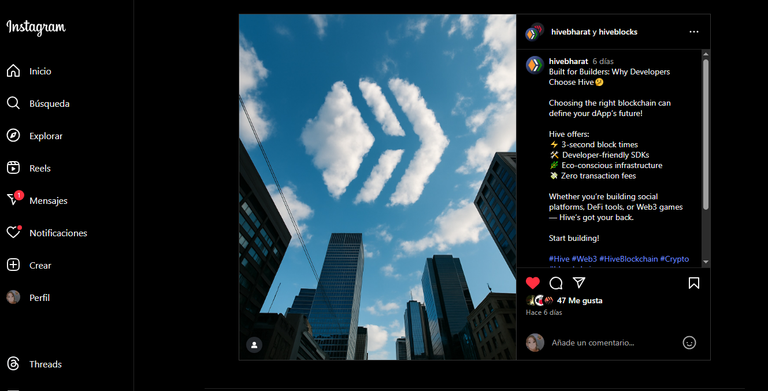768x391 pixels.
Task: Unlike the post with red heart
Action: point(533,283)
